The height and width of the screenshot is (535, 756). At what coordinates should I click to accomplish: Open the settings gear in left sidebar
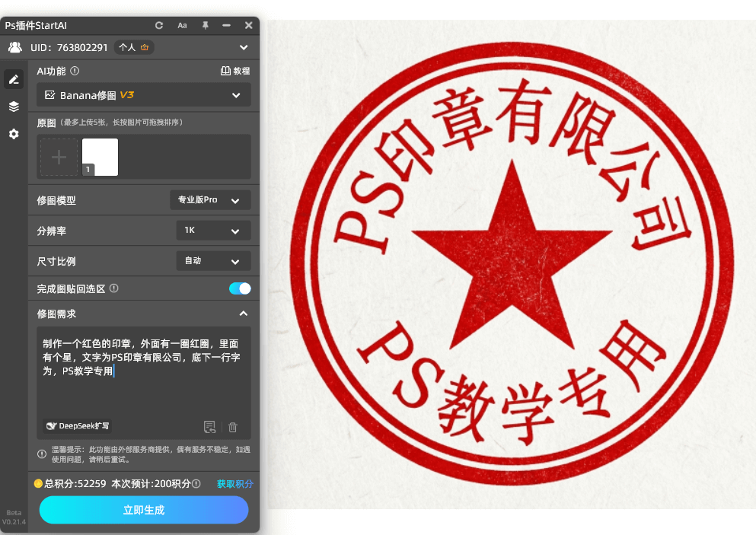[13, 134]
